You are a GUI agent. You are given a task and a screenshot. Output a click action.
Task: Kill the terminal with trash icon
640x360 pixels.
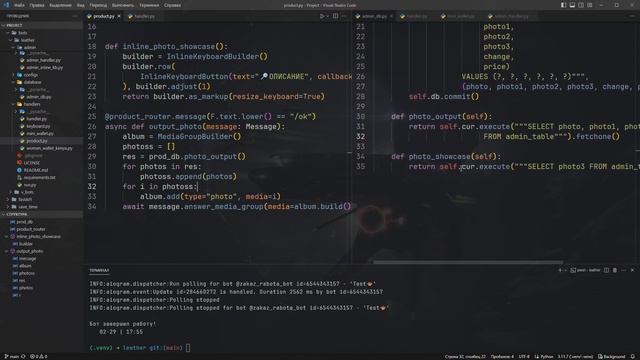pyautogui.click(x=615, y=270)
